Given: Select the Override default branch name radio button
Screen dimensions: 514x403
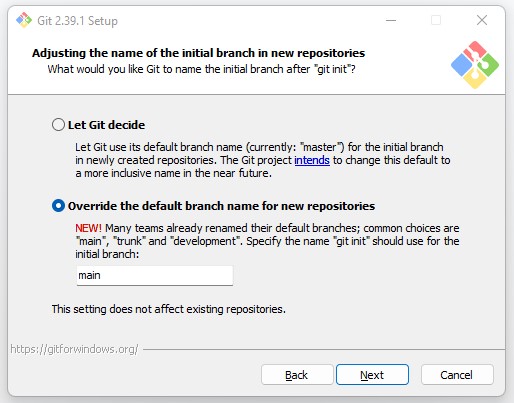Looking at the screenshot, I should tap(58, 206).
